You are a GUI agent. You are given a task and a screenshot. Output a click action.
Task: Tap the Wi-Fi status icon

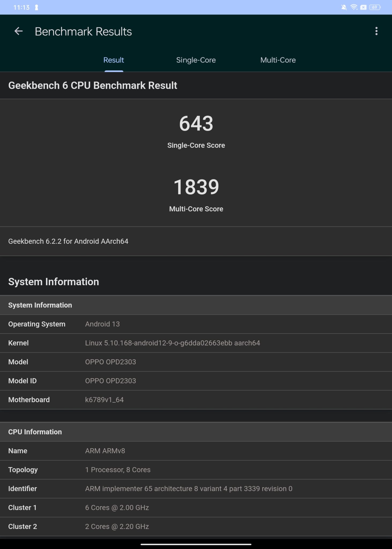click(354, 8)
